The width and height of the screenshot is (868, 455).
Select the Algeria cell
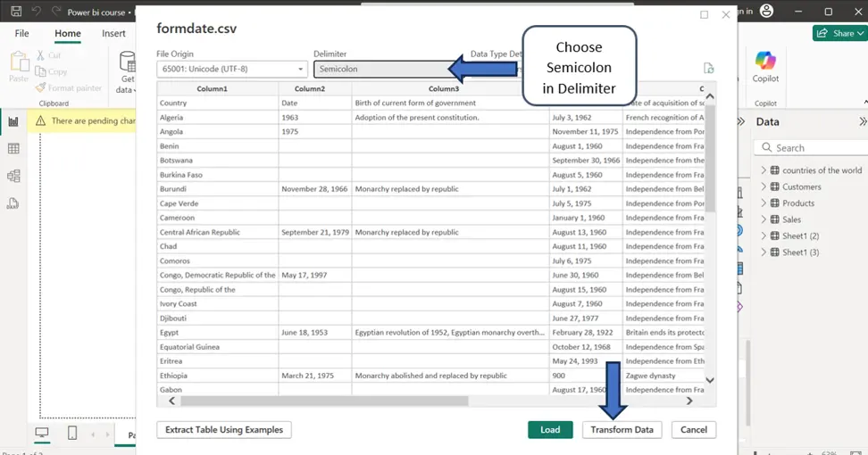218,117
